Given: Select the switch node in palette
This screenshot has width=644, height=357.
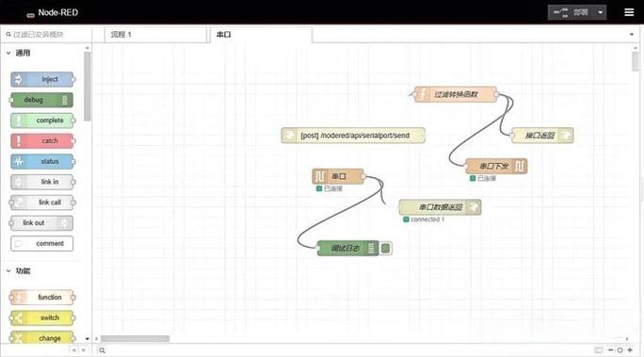Looking at the screenshot, I should (42, 317).
